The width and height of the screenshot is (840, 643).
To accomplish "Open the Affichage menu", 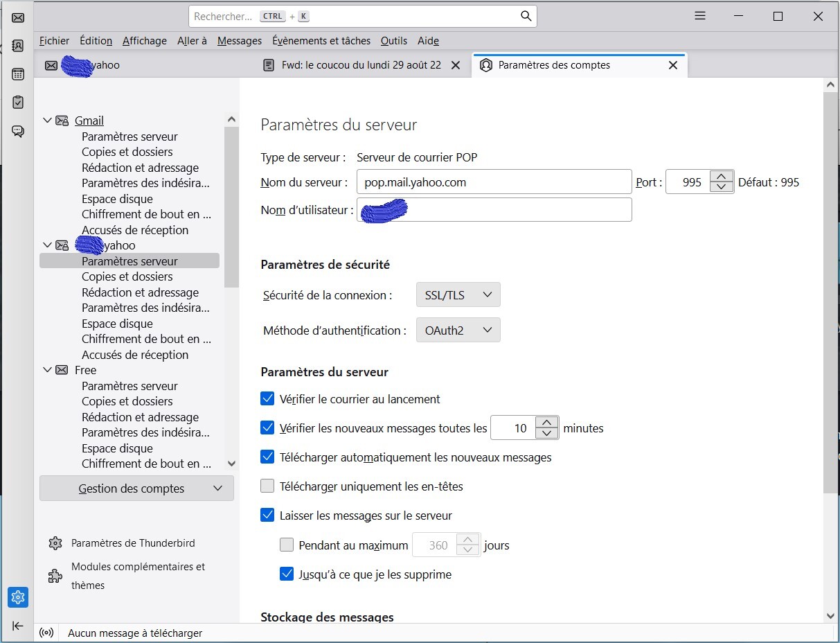I will [145, 41].
